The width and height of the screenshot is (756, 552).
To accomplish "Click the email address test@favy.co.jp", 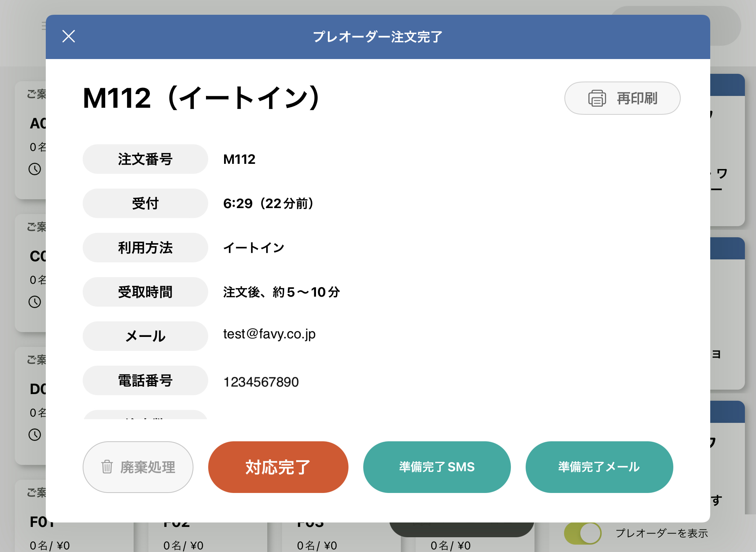I will [x=269, y=334].
